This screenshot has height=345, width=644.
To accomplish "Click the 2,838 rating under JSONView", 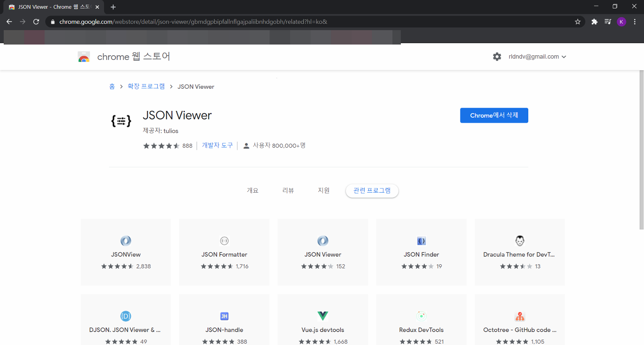I will coord(143,266).
